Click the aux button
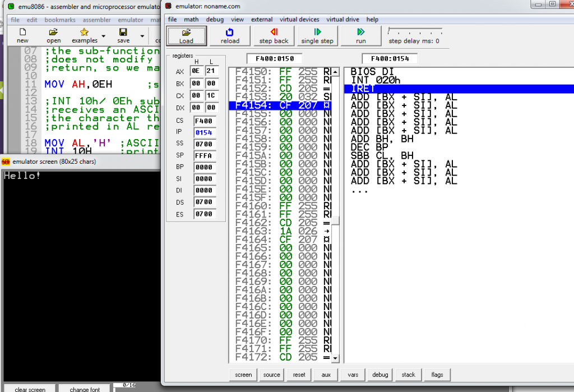The width and height of the screenshot is (574, 392). [x=326, y=375]
